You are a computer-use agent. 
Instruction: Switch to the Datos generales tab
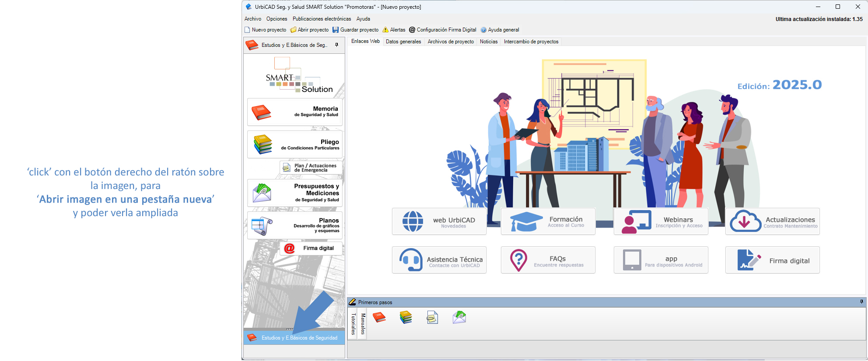403,42
